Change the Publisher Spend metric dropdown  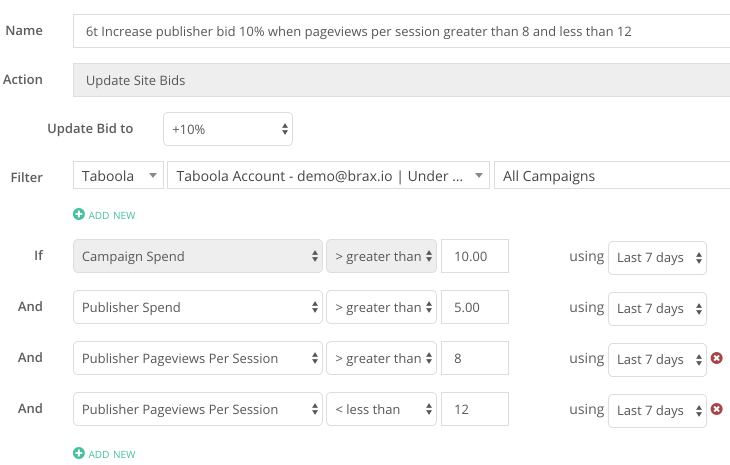[x=198, y=307]
